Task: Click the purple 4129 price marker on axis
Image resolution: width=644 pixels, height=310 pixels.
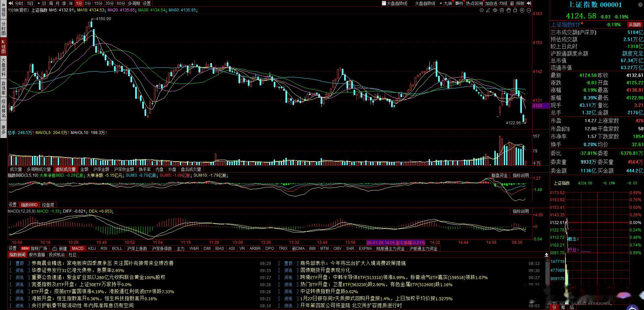Action: point(538,106)
